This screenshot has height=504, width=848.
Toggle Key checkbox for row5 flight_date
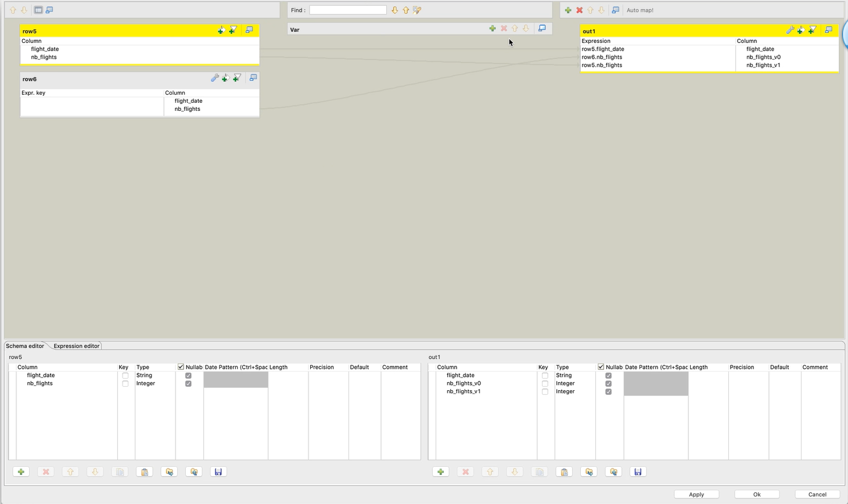pyautogui.click(x=125, y=376)
